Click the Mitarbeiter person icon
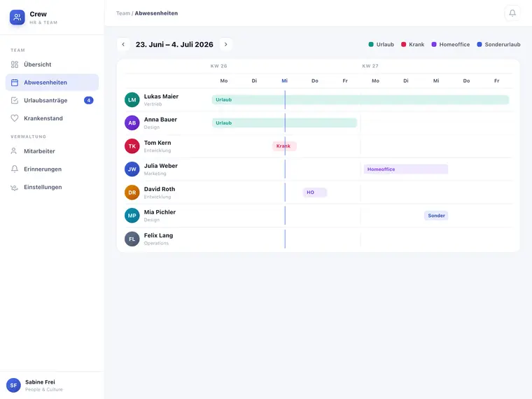Screen dimensions: 532x399 14,151
